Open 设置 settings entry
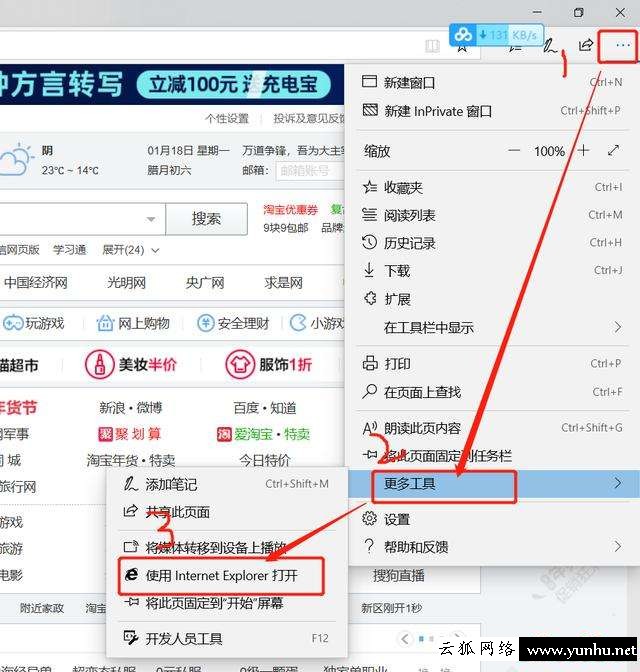The width and height of the screenshot is (640, 672). point(492,519)
